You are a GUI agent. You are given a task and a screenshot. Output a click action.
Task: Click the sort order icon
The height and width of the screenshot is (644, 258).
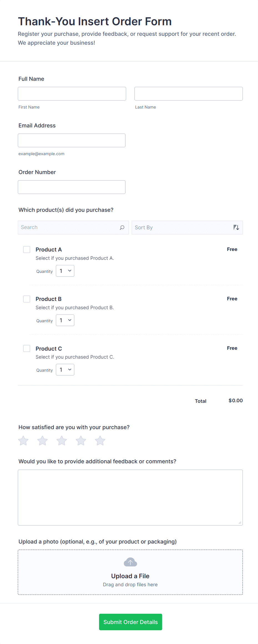coord(236,228)
